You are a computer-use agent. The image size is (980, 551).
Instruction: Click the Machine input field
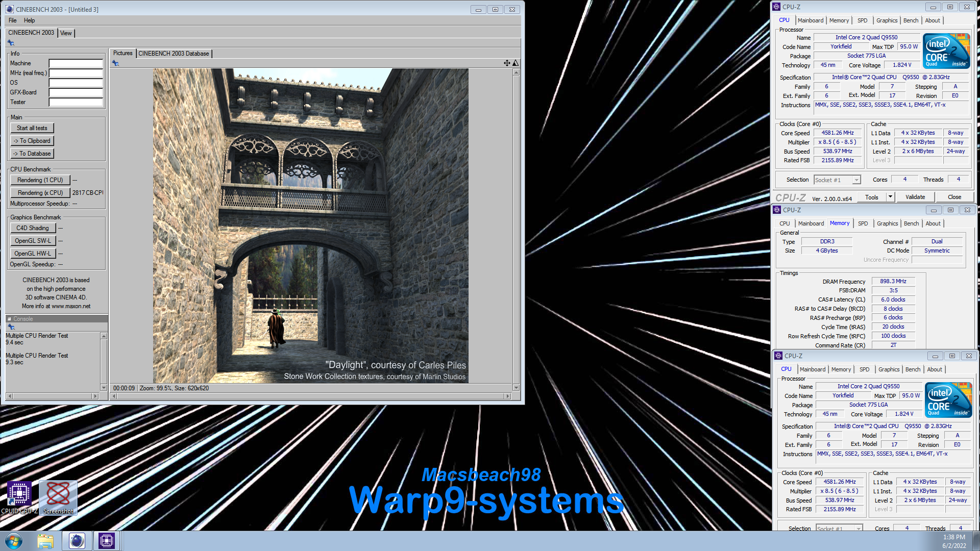point(76,63)
